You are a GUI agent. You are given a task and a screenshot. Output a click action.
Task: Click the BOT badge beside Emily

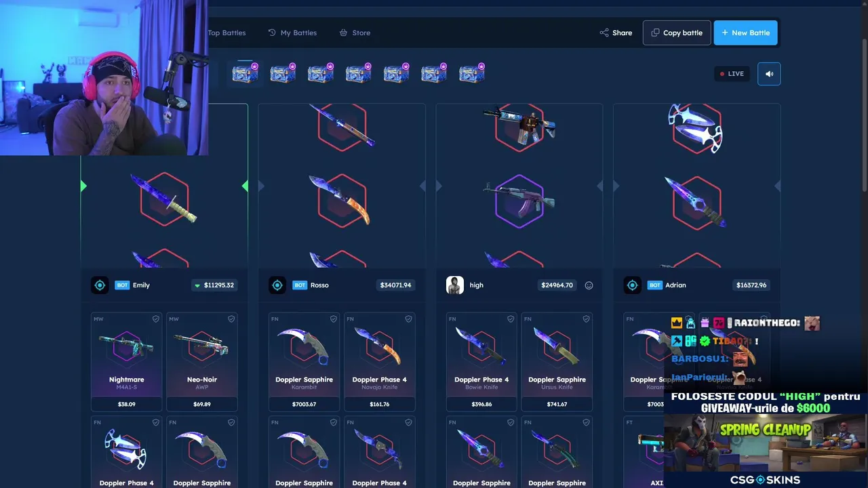[122, 285]
